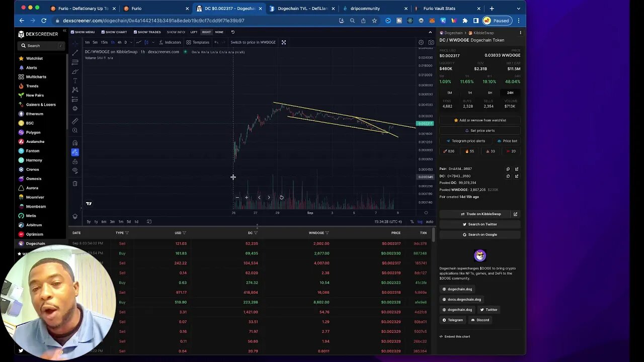
Task: Switch to the 1H stats tab
Action: click(x=470, y=93)
